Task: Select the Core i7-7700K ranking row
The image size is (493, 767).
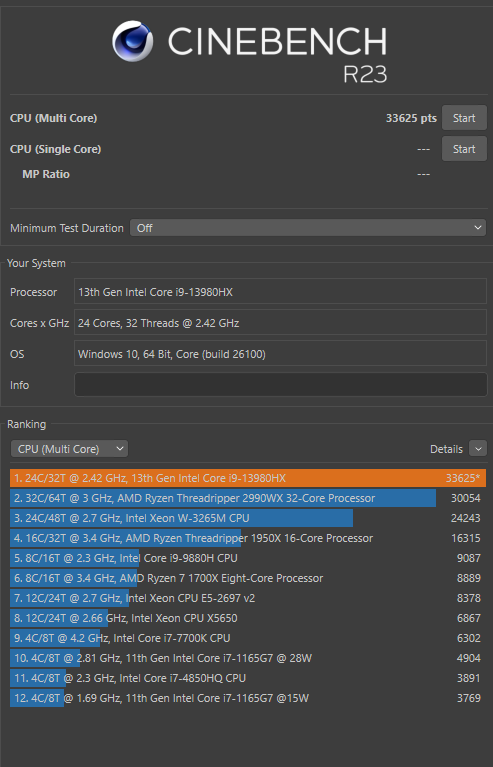Action: (248, 638)
